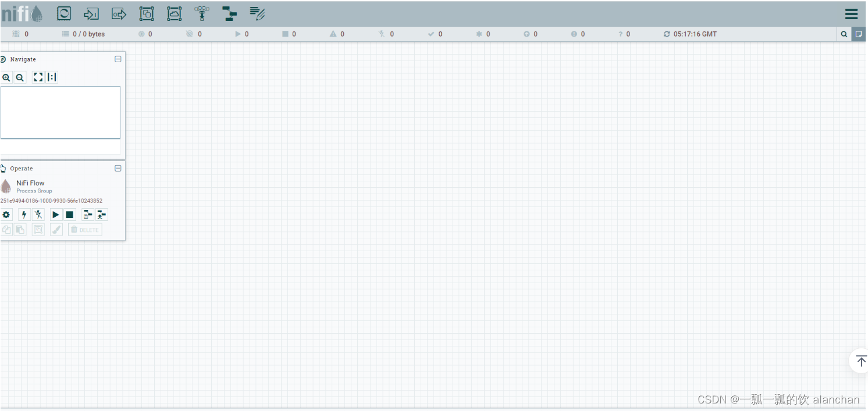Select the Remote Process Group icon

pyautogui.click(x=174, y=14)
